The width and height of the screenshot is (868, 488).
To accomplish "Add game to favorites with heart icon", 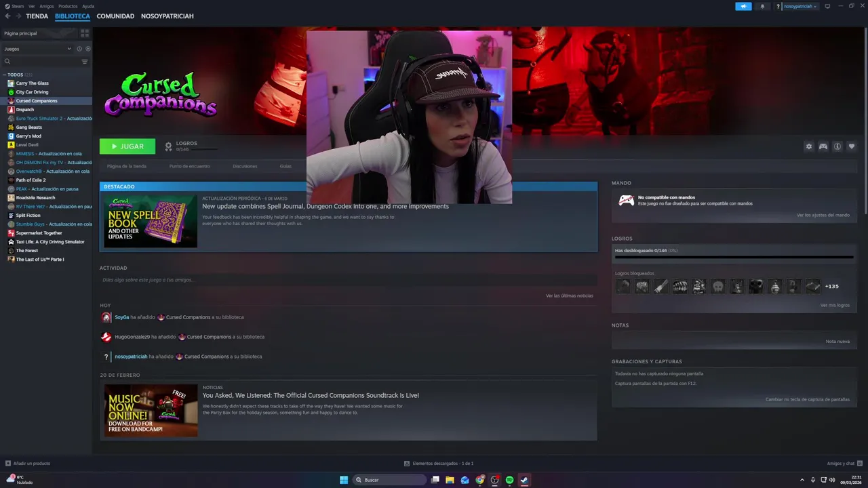I will pyautogui.click(x=852, y=146).
